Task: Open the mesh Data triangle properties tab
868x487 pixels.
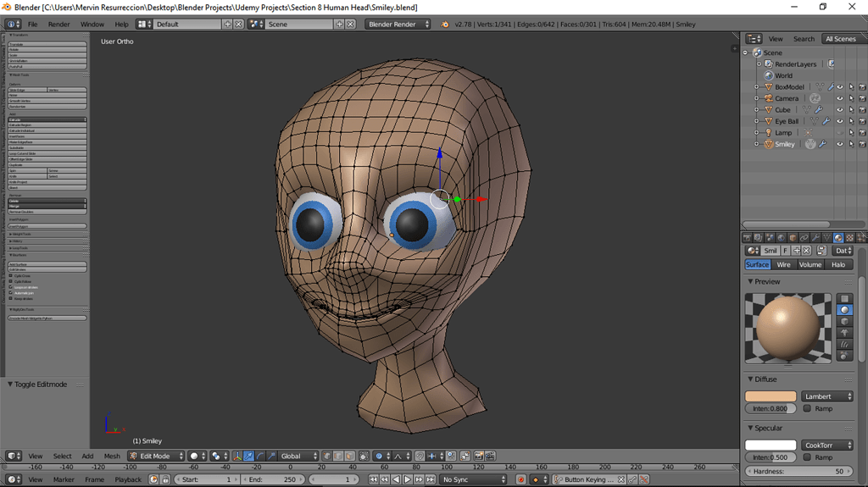Action: click(x=826, y=238)
